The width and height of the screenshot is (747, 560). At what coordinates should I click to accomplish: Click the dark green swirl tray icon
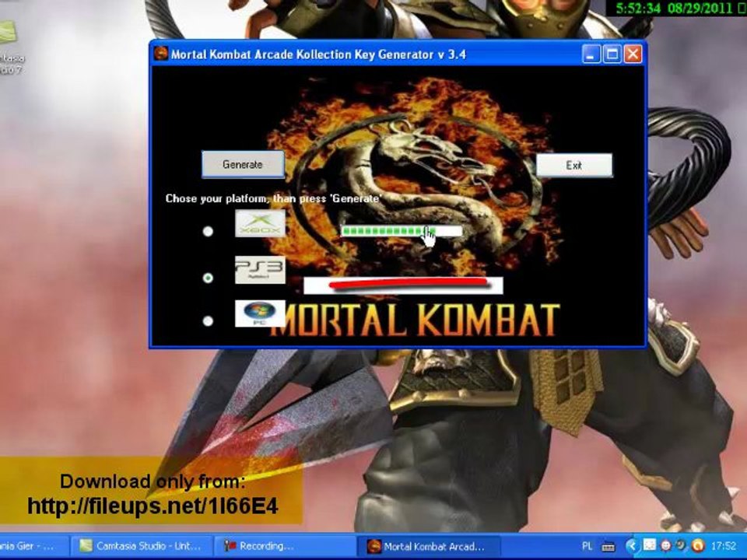[x=682, y=545]
